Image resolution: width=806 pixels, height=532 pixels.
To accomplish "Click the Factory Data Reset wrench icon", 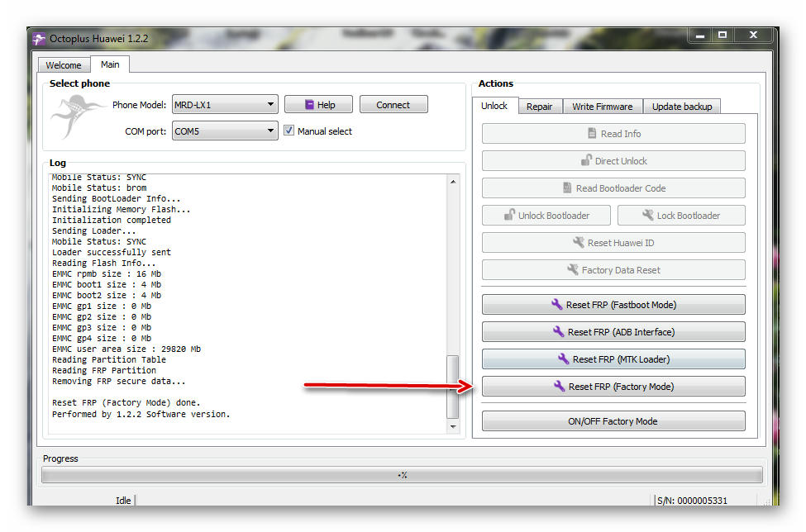I will (573, 269).
